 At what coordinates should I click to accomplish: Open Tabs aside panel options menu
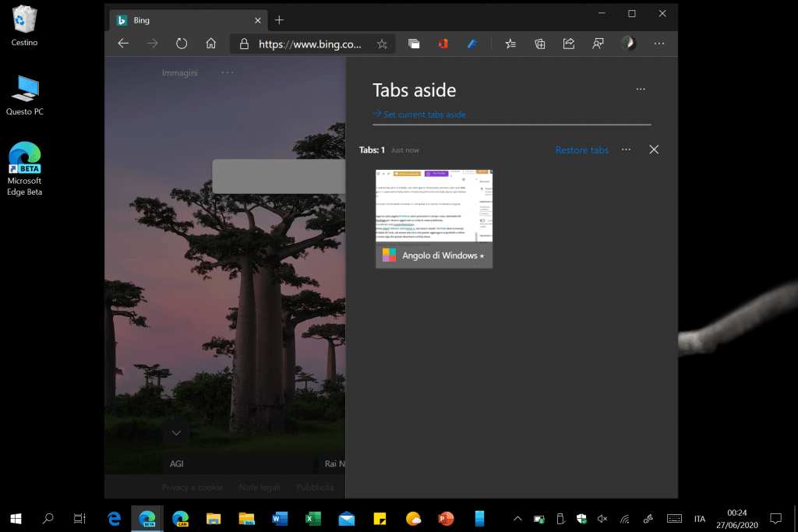[641, 90]
